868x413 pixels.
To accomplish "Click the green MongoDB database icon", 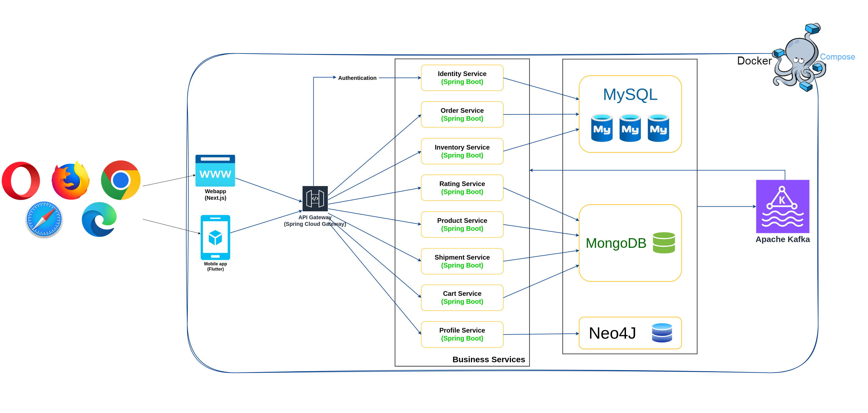I will coord(664,243).
